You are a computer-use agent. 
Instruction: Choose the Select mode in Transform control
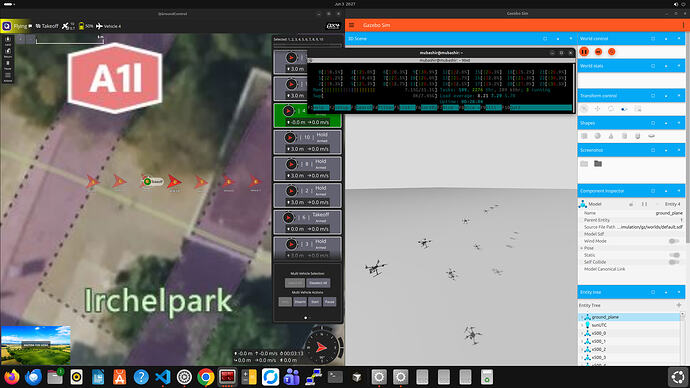584,109
